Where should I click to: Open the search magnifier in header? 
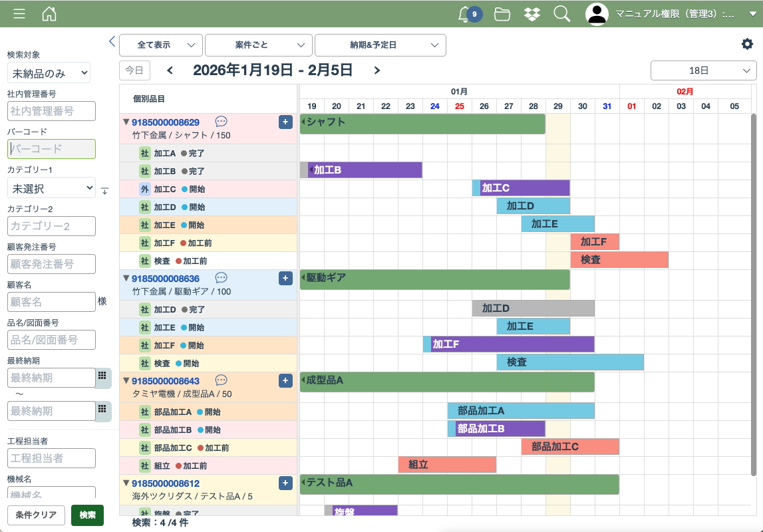(x=562, y=14)
